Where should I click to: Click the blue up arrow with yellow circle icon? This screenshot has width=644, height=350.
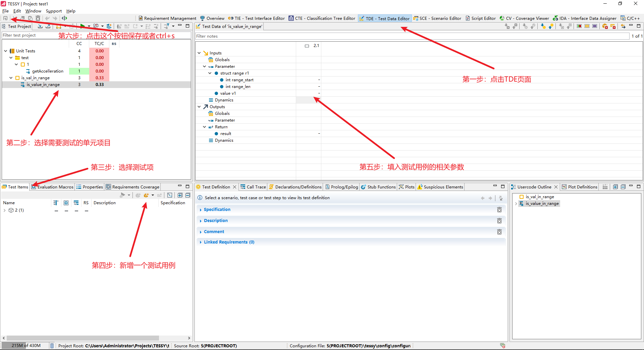tap(551, 26)
